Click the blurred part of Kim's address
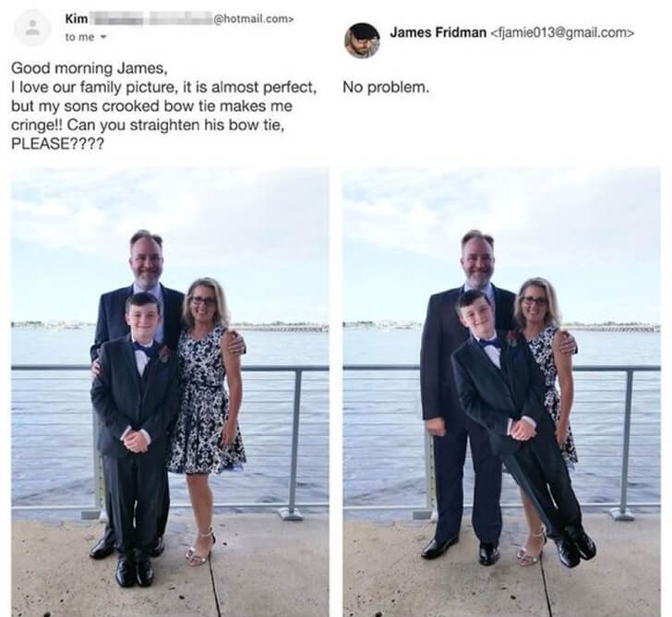The height and width of the screenshot is (617, 672). pos(151,19)
